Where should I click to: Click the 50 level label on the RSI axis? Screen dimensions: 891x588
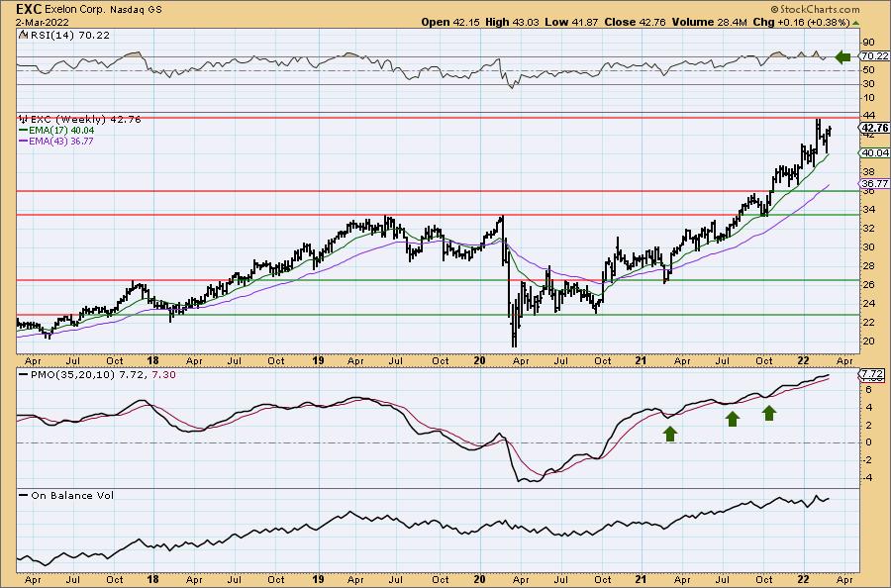click(x=868, y=70)
